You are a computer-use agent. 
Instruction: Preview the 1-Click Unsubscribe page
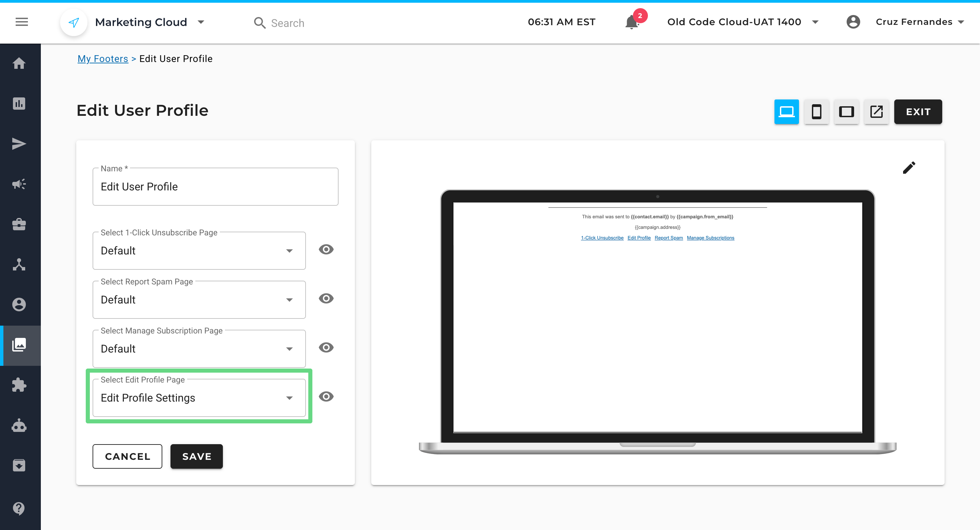coord(326,249)
